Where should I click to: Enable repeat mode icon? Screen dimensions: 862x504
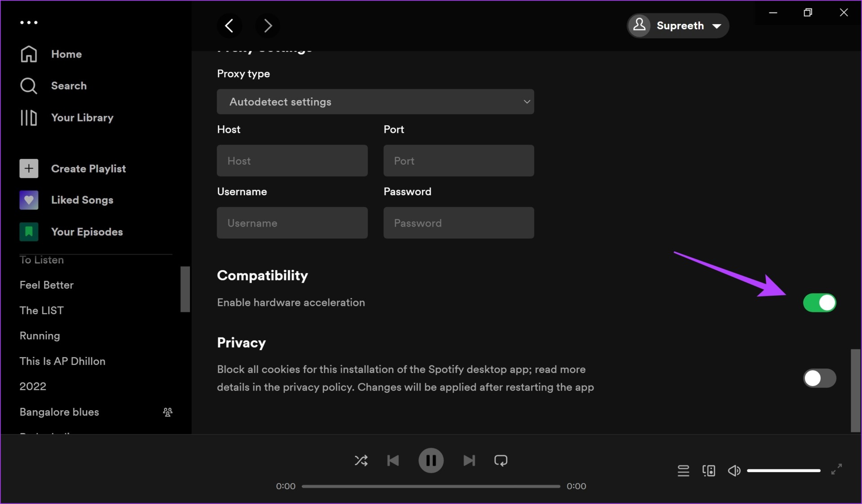(501, 460)
